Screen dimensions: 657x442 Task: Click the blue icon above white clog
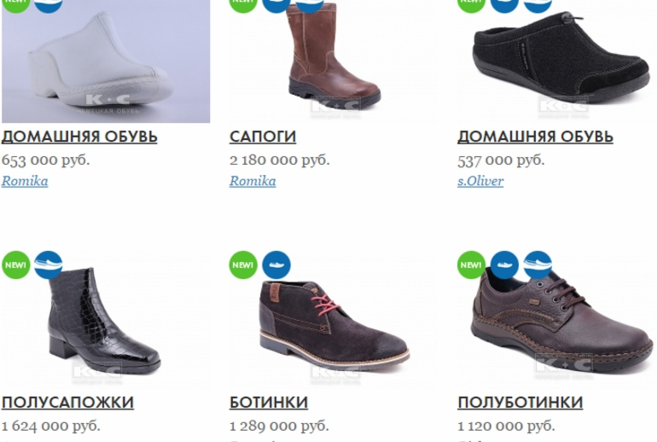tap(48, 4)
